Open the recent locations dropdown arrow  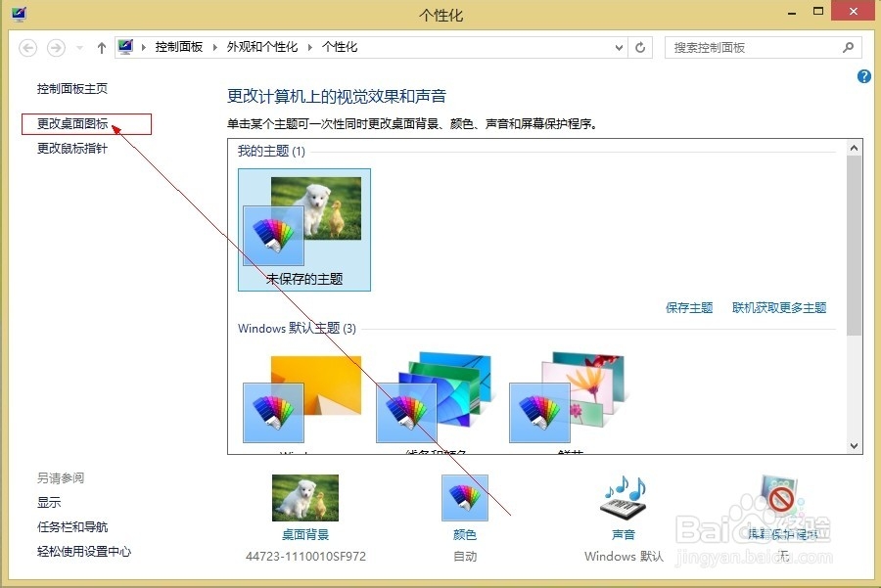(x=80, y=48)
